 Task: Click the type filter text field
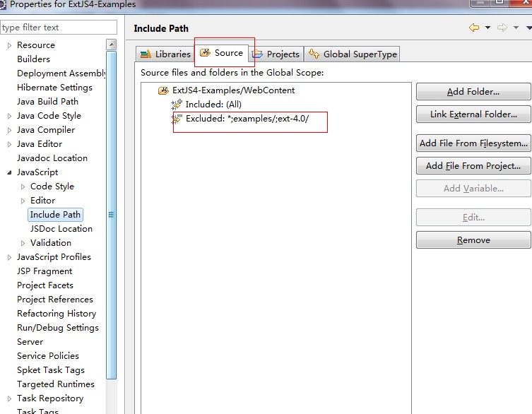(x=59, y=27)
